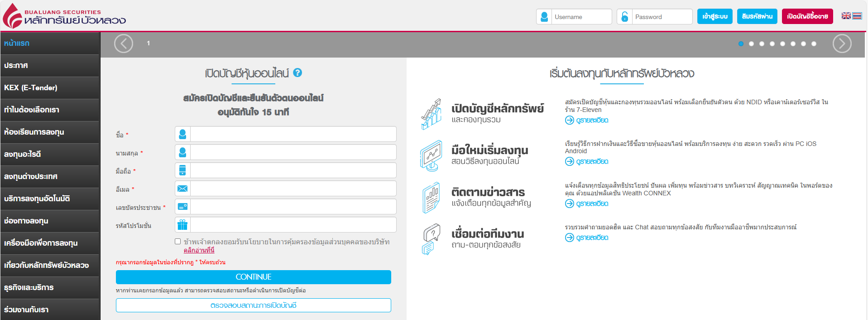Click the red เปิดบัญชีซื้อขาย button
The image size is (868, 320).
click(807, 16)
